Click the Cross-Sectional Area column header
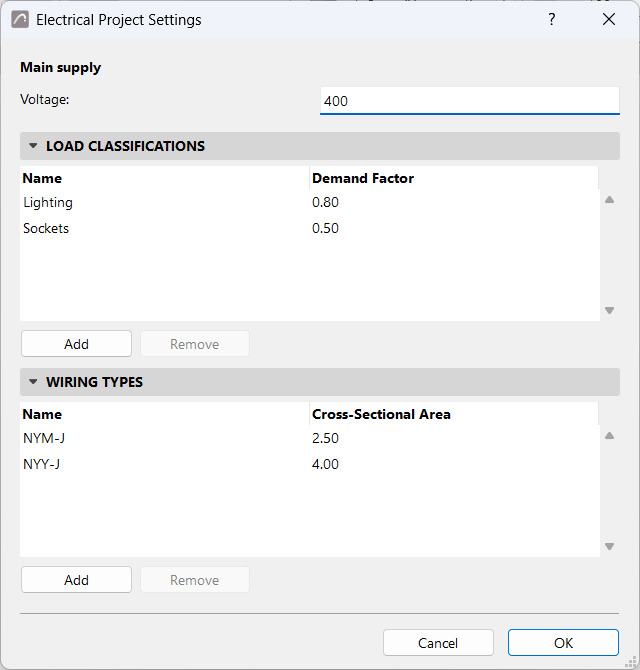Viewport: 640px width, 670px height. coord(454,414)
